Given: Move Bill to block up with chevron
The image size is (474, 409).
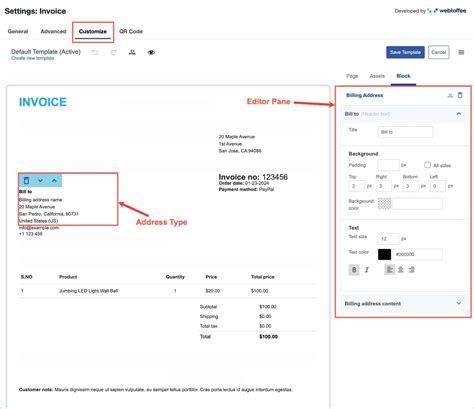Looking at the screenshot, I should pyautogui.click(x=54, y=180).
